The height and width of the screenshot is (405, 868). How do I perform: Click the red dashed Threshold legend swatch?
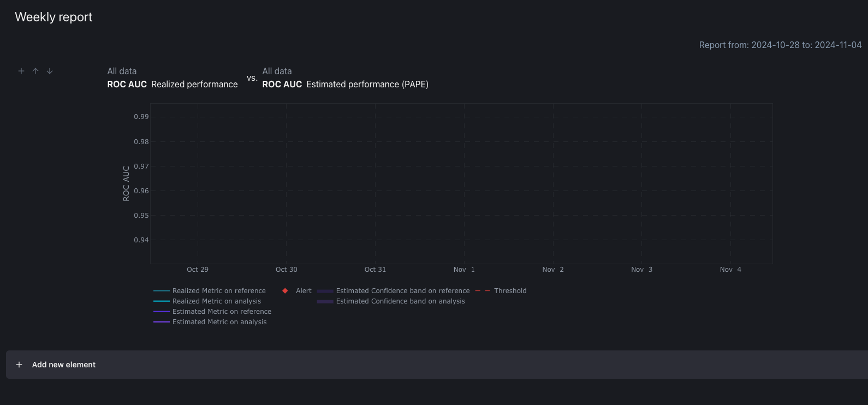(x=483, y=291)
